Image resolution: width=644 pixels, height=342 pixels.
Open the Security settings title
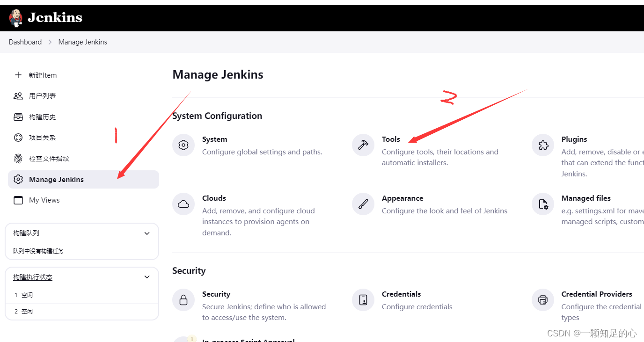(x=216, y=294)
